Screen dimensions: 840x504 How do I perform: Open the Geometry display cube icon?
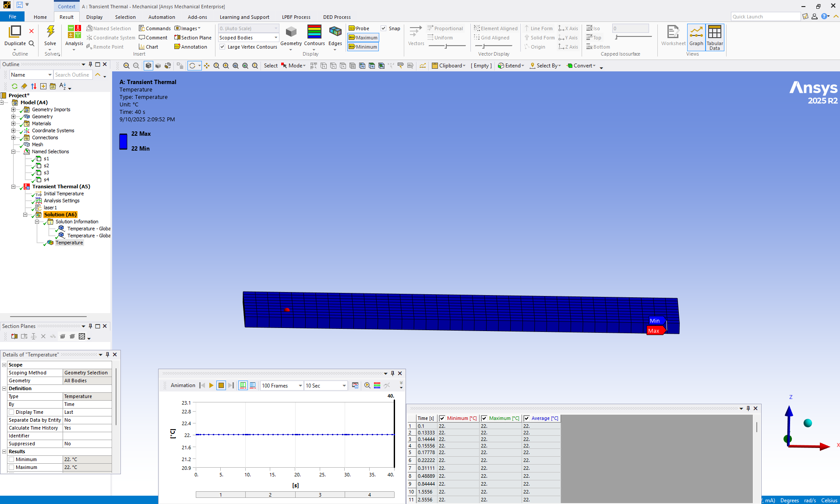(x=291, y=32)
